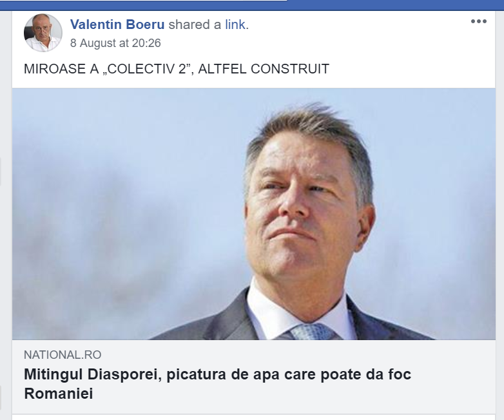The image size is (504, 420).
Task: Open the post timestamp 8 August at 20:26
Action: coord(115,43)
